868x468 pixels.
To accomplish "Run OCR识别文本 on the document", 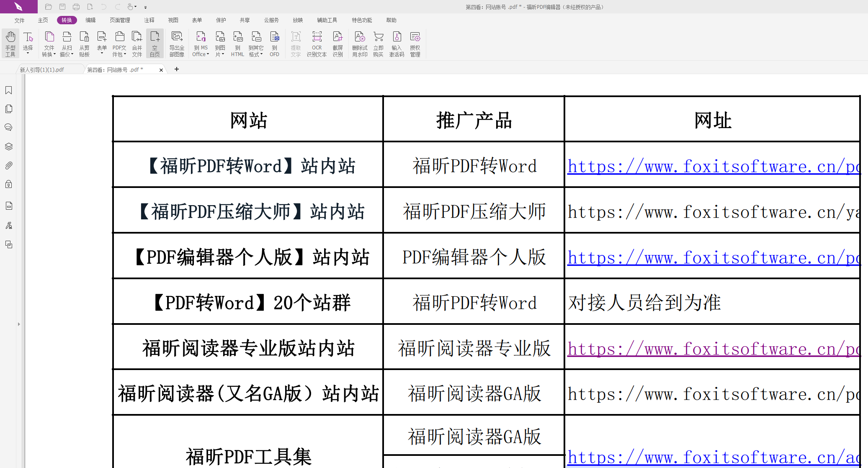I will (x=317, y=43).
